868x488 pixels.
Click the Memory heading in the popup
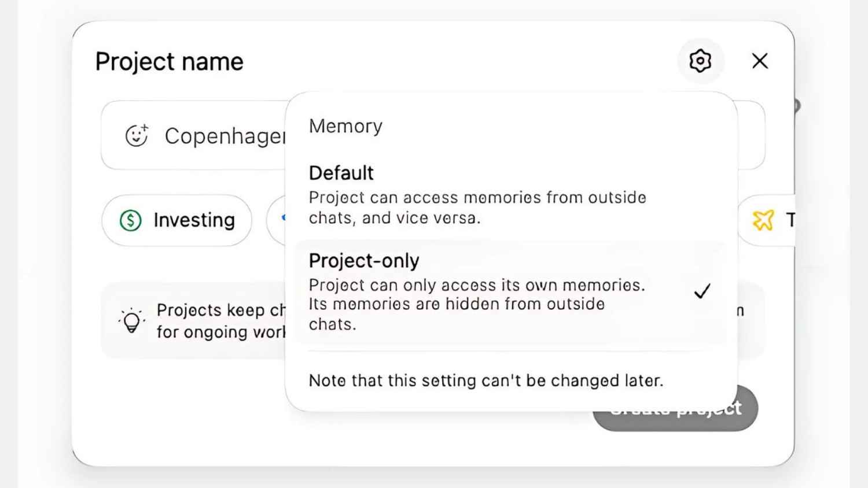coord(345,126)
